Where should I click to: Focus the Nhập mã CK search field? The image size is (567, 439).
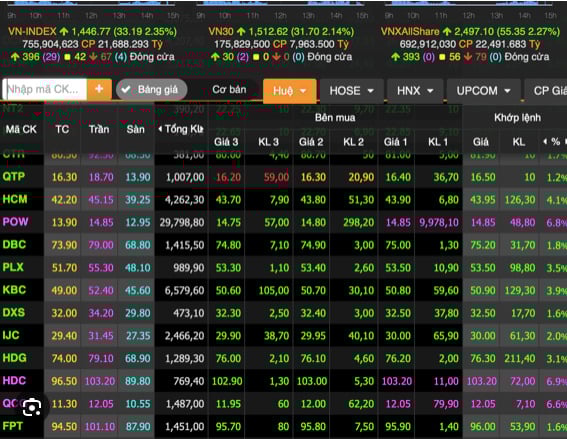tap(45, 89)
